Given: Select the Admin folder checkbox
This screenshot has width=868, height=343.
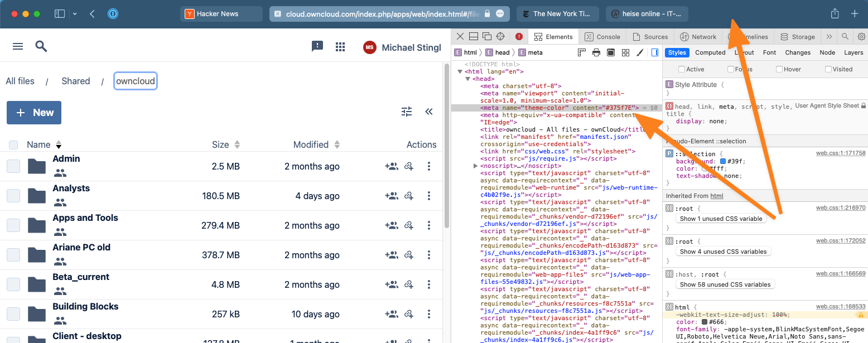Looking at the screenshot, I should point(13,166).
